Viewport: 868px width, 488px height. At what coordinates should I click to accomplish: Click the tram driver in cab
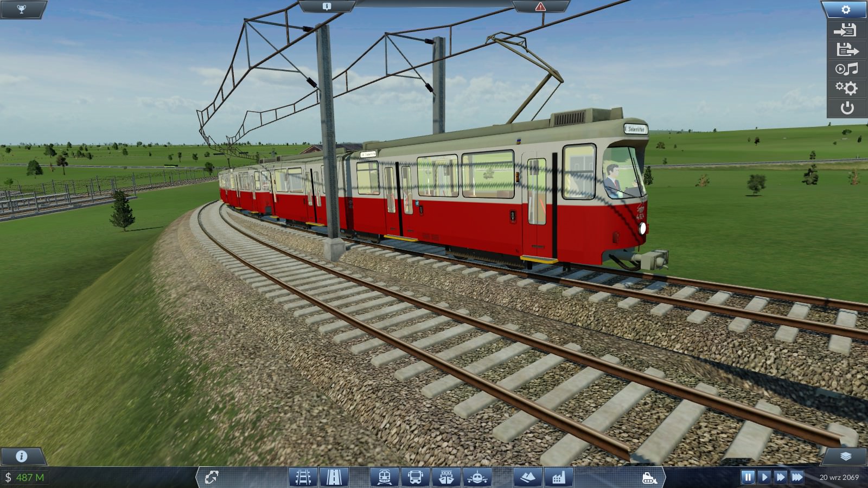[613, 182]
